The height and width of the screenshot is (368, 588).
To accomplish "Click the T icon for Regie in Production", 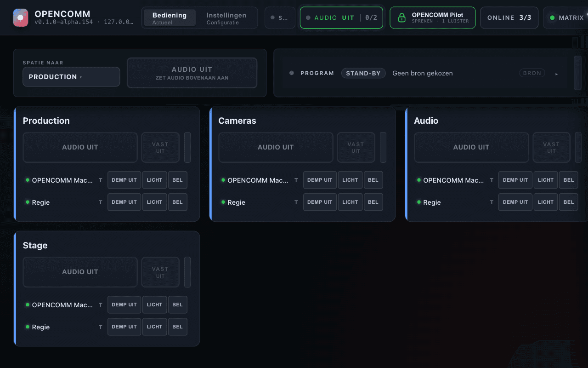I will click(x=101, y=202).
